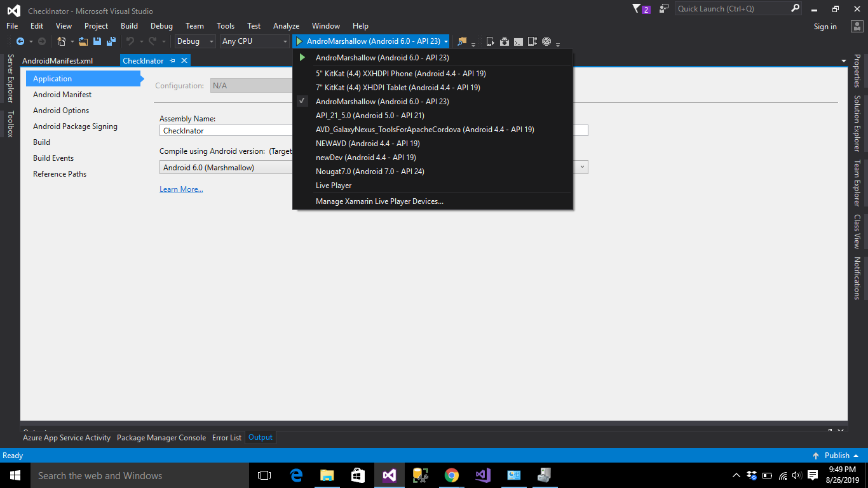The height and width of the screenshot is (488, 868).
Task: Open Google Chrome from the taskbar
Action: coord(452,475)
